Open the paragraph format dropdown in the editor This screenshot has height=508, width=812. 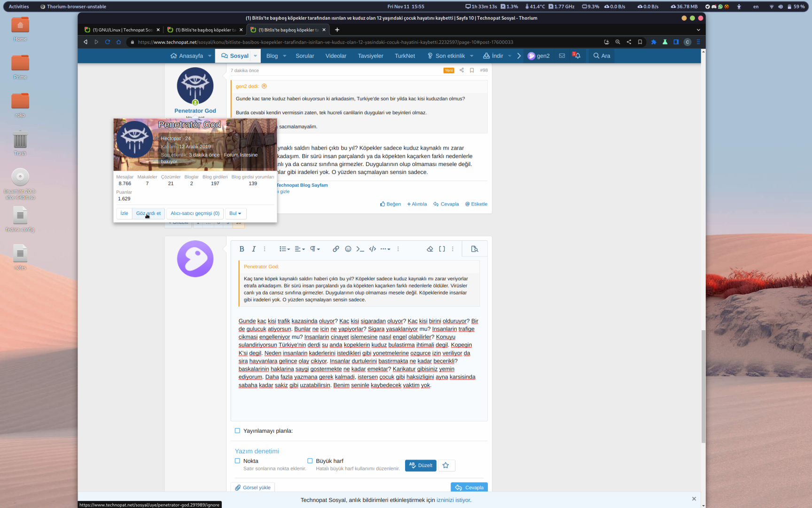(315, 249)
